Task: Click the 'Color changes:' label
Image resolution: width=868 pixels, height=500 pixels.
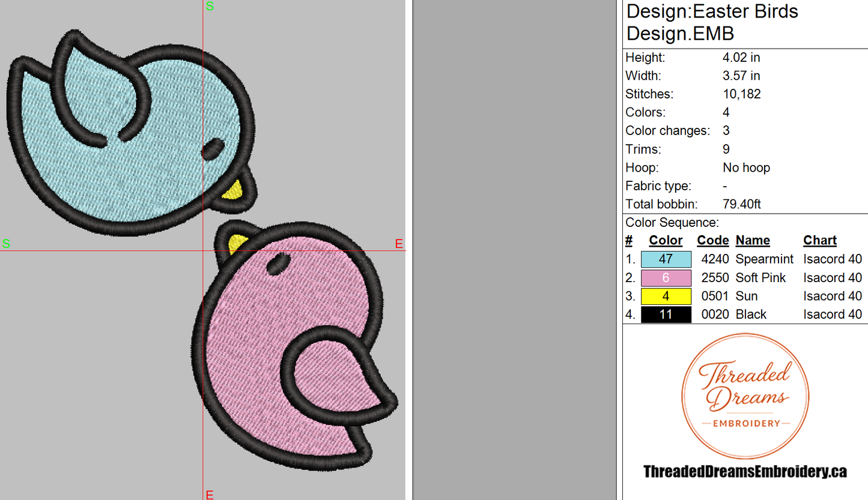Action: pyautogui.click(x=667, y=131)
